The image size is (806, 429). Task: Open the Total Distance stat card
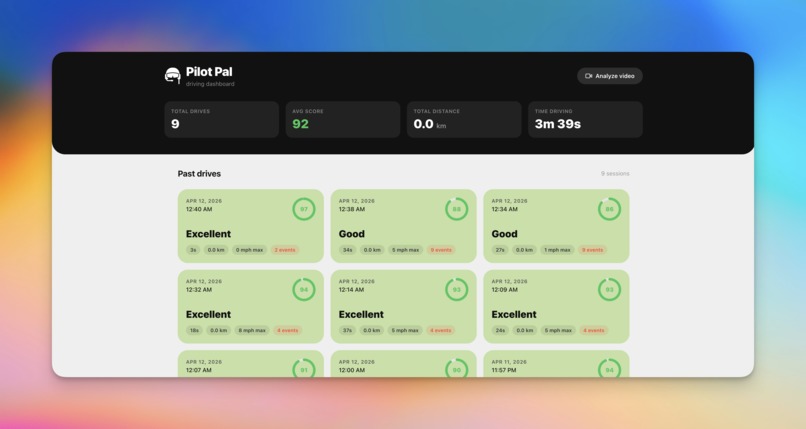pyautogui.click(x=464, y=119)
